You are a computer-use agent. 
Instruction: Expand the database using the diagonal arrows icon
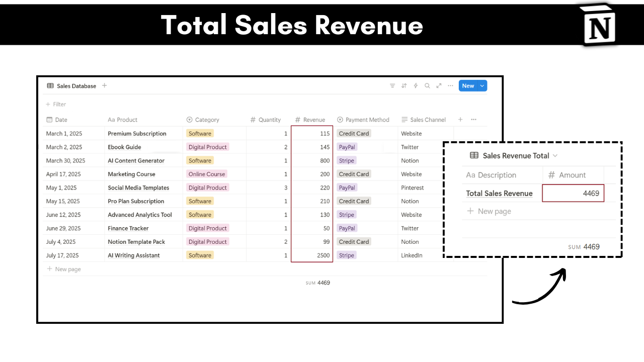438,85
